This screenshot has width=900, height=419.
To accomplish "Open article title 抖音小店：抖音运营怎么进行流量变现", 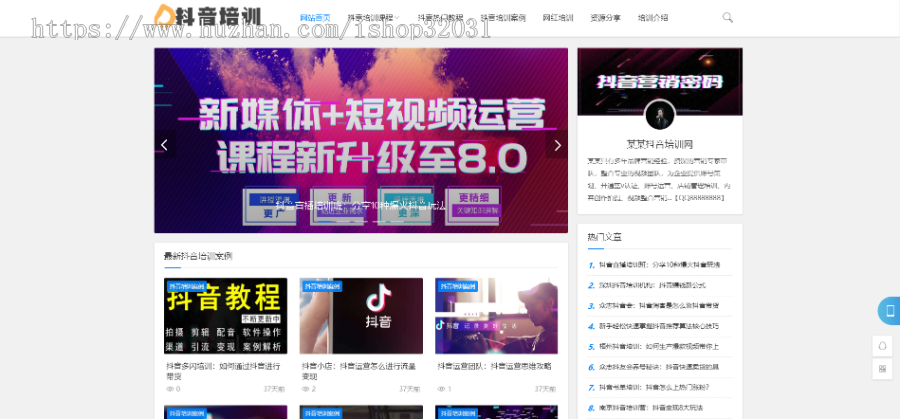I will [x=359, y=371].
